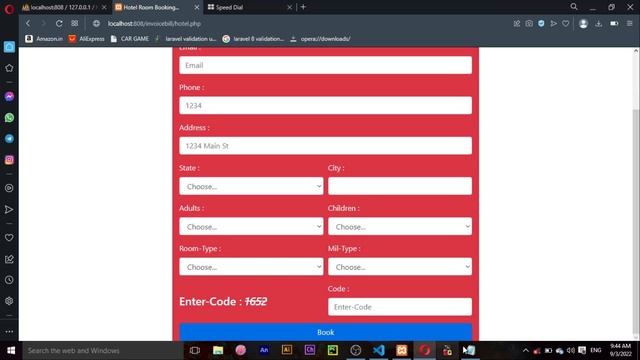
Task: Open a new tab with plus button
Action: tap(303, 7)
